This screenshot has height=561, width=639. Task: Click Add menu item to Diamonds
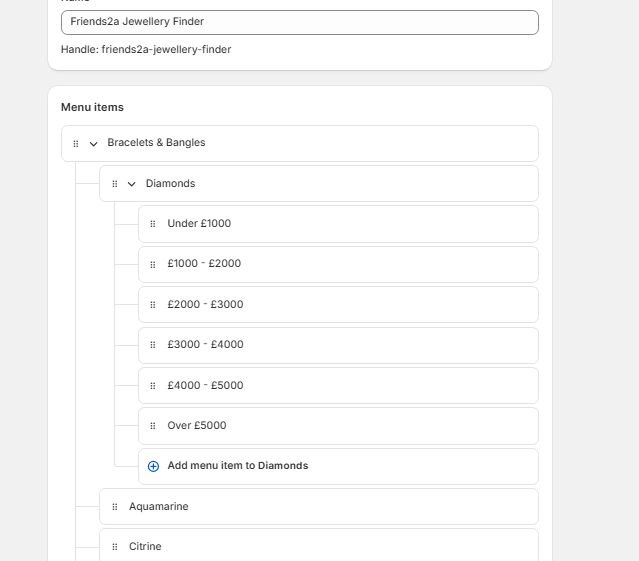click(237, 466)
